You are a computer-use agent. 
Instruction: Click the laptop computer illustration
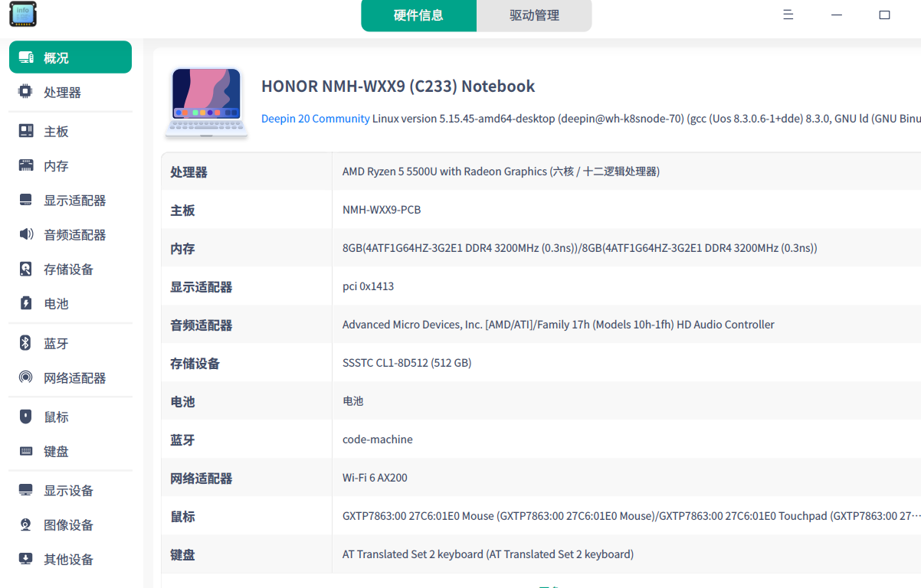click(x=206, y=103)
